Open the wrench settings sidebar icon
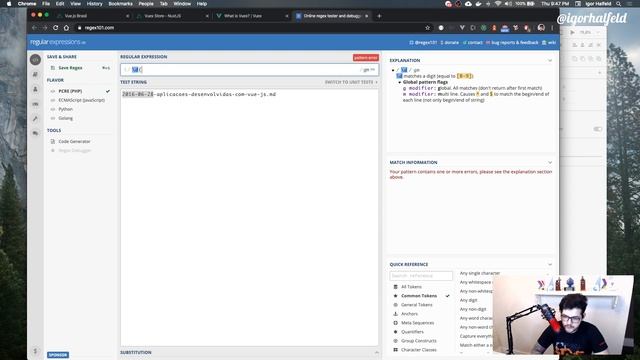Viewport: 640px width, 360px height. [x=36, y=119]
